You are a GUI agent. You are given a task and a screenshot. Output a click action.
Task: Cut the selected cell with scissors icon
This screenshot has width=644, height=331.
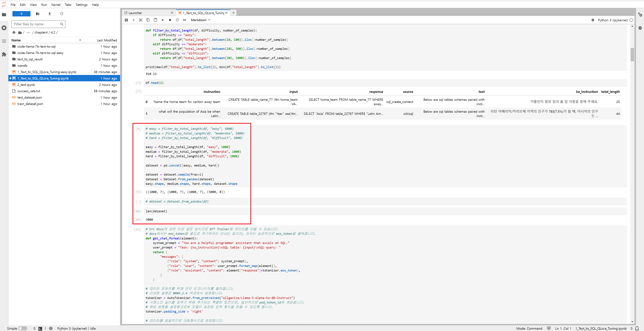(x=141, y=20)
